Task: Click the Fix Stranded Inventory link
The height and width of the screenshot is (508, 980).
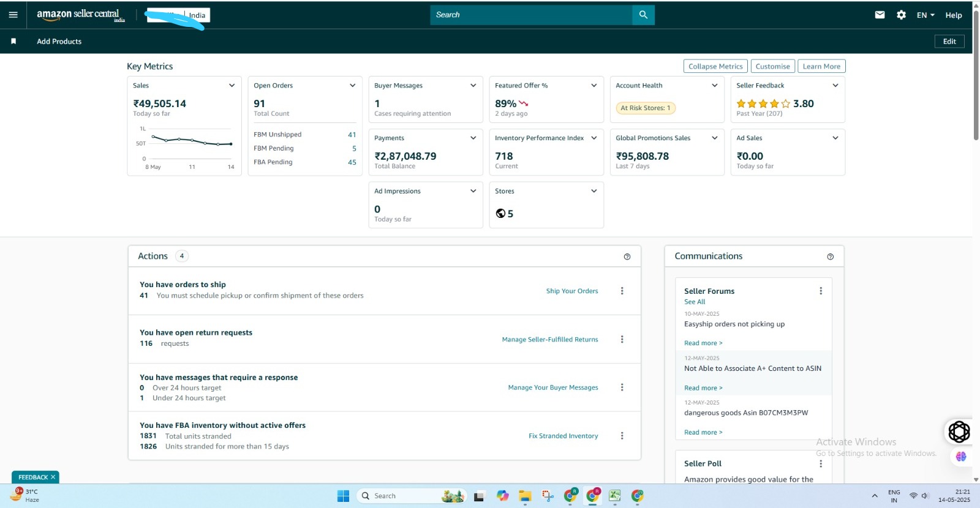Action: click(x=563, y=436)
